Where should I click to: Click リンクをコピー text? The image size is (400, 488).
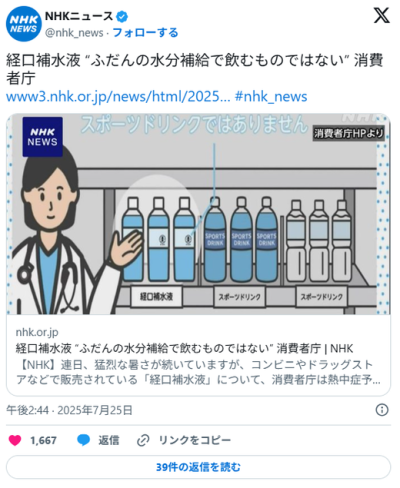click(x=195, y=440)
